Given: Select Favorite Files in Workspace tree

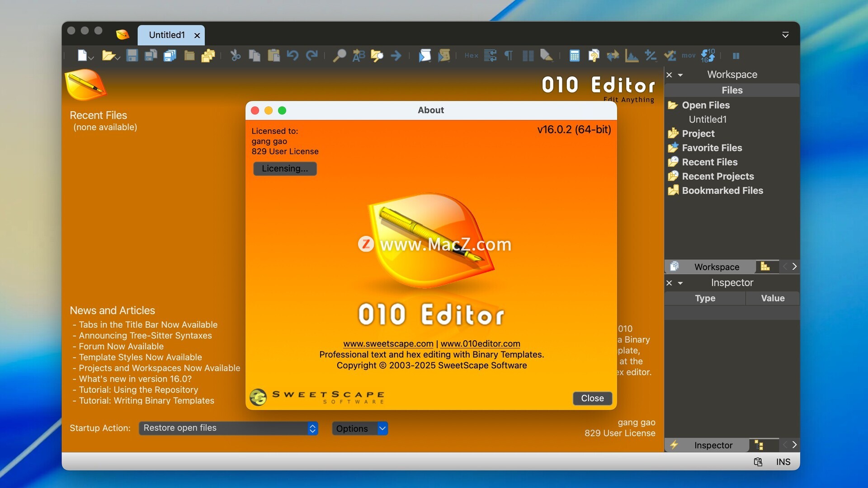Looking at the screenshot, I should 712,148.
